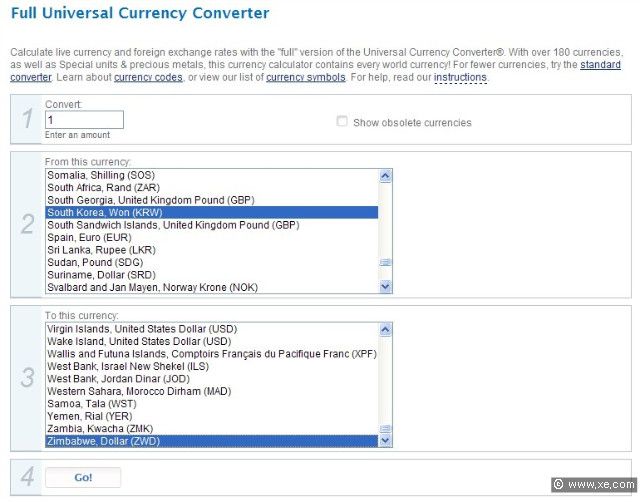Viewport: 640px width, 502px height.
Task: Open the standard converter link
Action: 316,71
